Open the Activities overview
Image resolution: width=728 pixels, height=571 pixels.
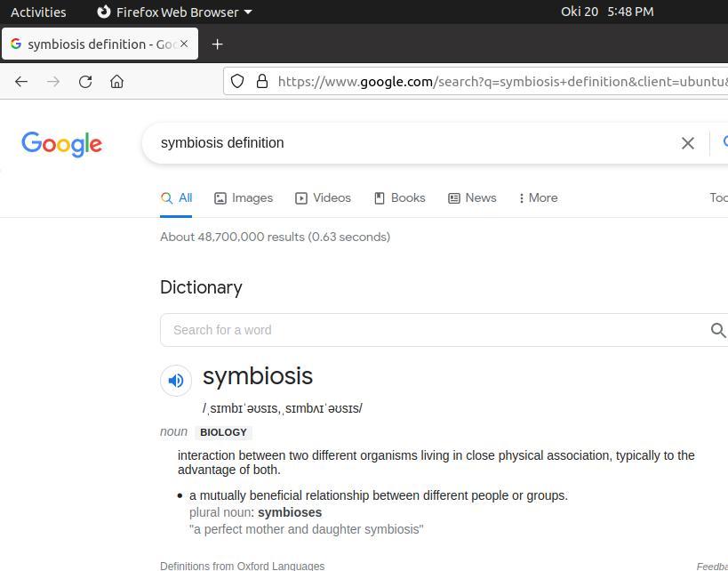coord(38,12)
